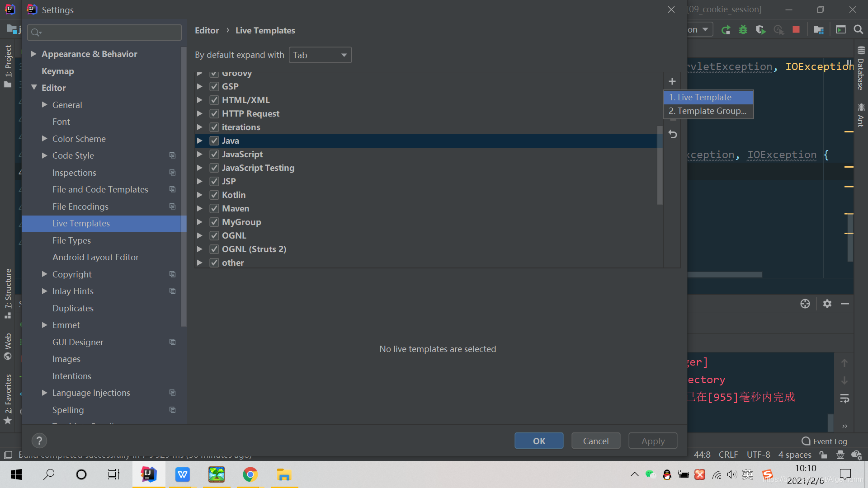Viewport: 868px width, 488px height.
Task: Expand the Java template group
Action: [199, 141]
